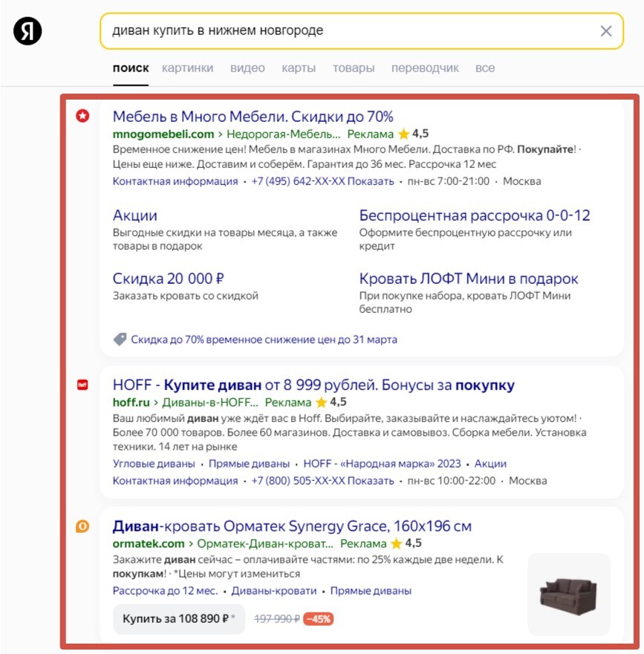Open the Акции sitelink heading

tap(134, 216)
